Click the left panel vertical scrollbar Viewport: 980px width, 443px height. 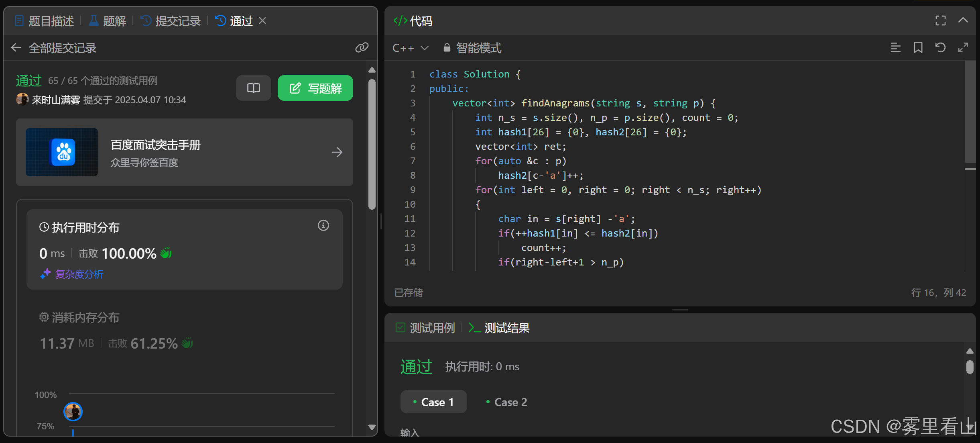click(x=372, y=145)
